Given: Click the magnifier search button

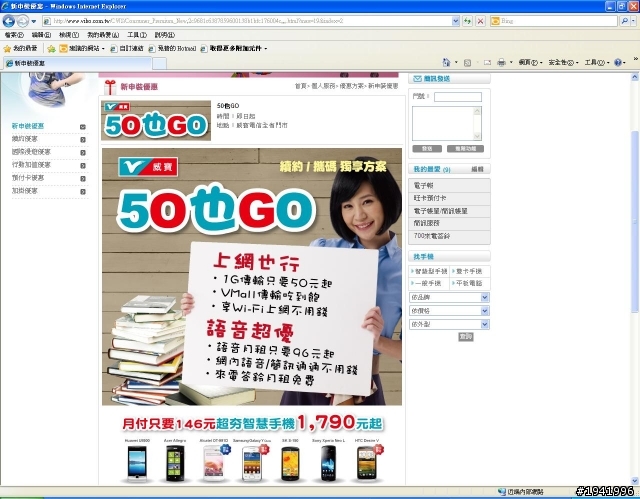Looking at the screenshot, I should (624, 21).
